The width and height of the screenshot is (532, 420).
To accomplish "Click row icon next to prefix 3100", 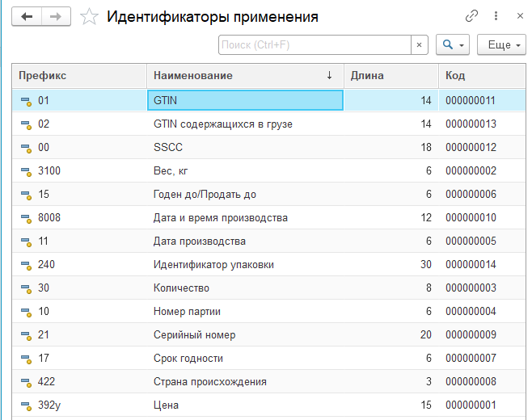I will point(25,171).
